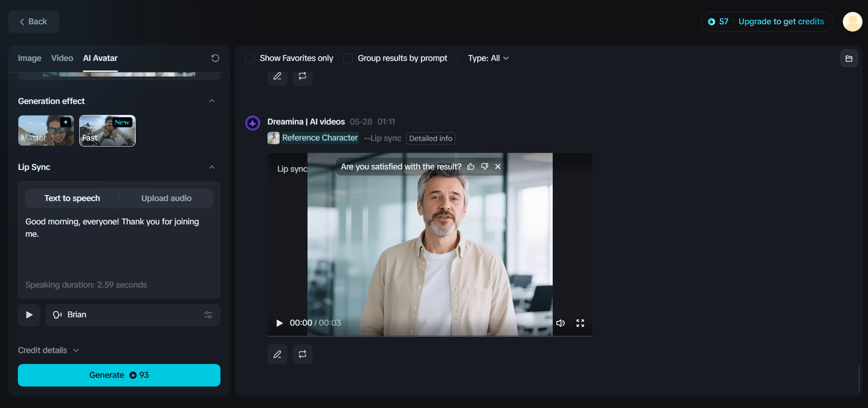Click the video progress bar
The height and width of the screenshot is (408, 868).
(430, 336)
